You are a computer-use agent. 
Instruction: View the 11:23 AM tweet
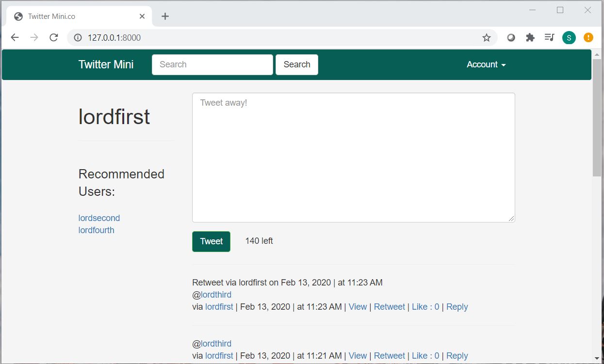coord(358,307)
